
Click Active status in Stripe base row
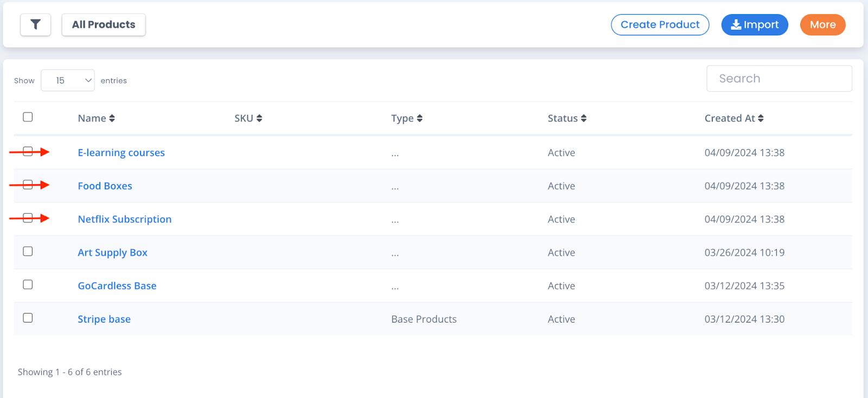point(561,319)
